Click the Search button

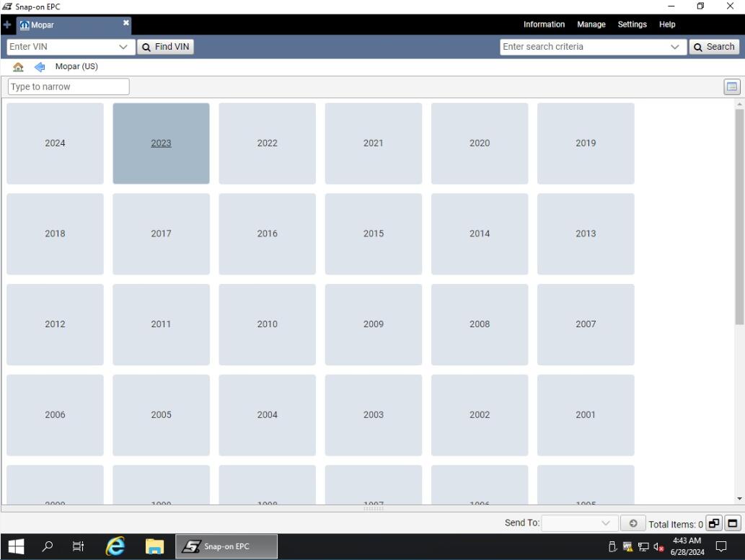[x=714, y=47]
